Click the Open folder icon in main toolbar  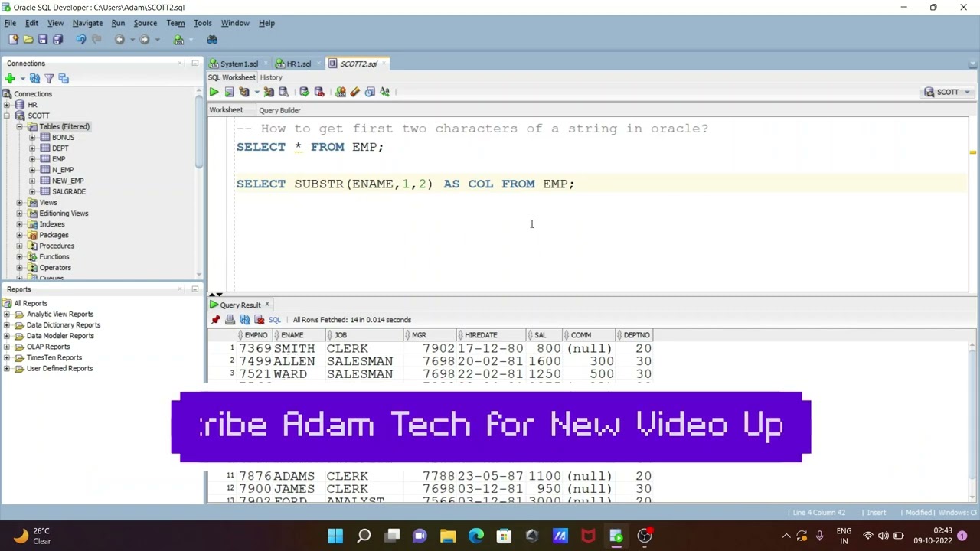[x=28, y=40]
